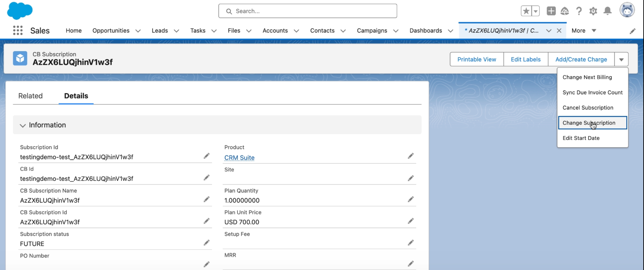The height and width of the screenshot is (270, 644).
Task: Click the Trailhead guidance center icon
Action: pos(565,11)
